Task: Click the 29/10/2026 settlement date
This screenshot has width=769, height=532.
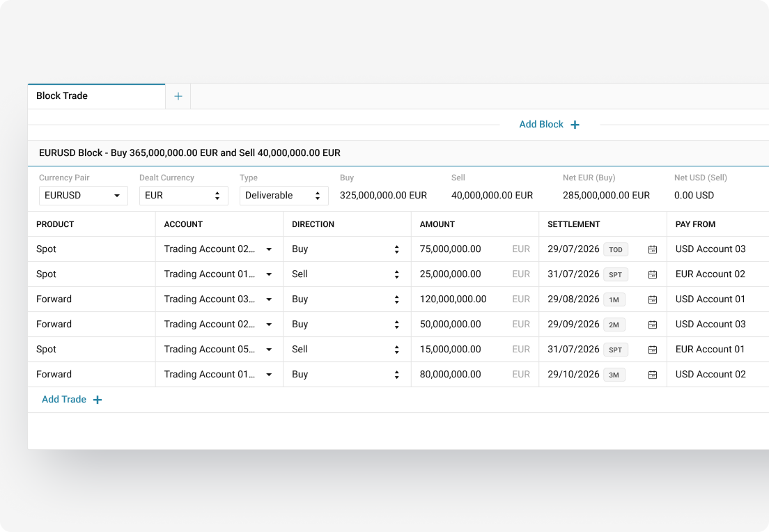Action: pos(573,374)
